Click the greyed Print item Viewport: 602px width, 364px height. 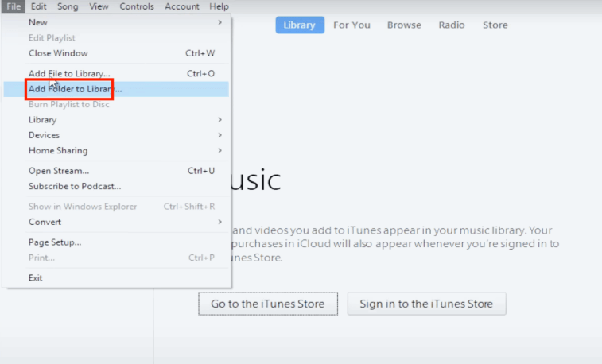pos(116,258)
